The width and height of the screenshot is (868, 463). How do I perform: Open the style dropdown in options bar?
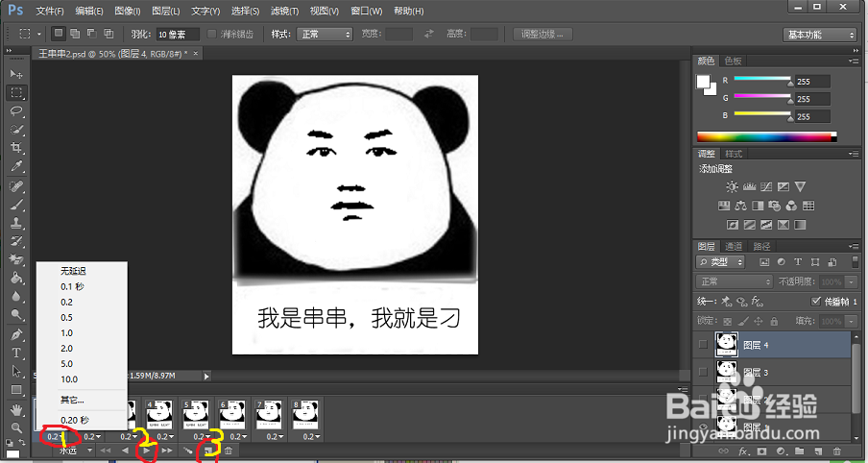325,35
